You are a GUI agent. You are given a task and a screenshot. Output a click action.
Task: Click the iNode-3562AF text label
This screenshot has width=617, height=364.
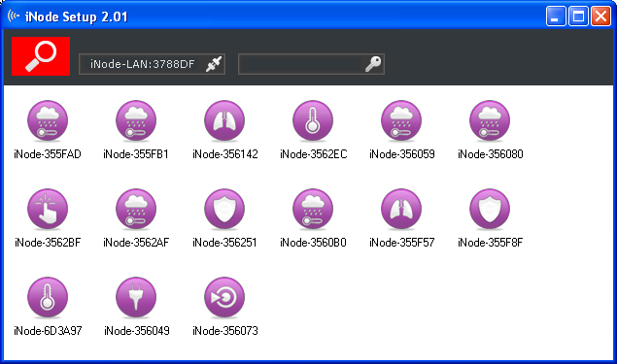click(x=136, y=243)
